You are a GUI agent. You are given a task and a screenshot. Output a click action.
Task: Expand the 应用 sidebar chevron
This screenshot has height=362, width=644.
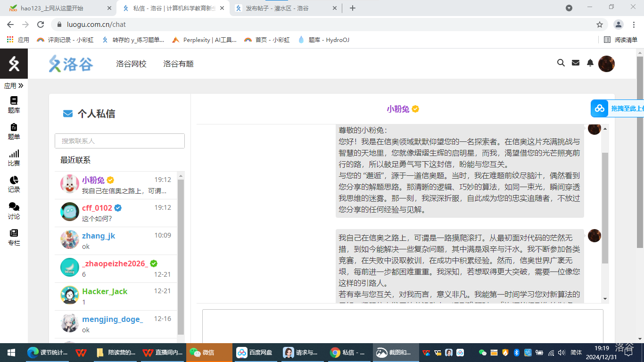20,86
